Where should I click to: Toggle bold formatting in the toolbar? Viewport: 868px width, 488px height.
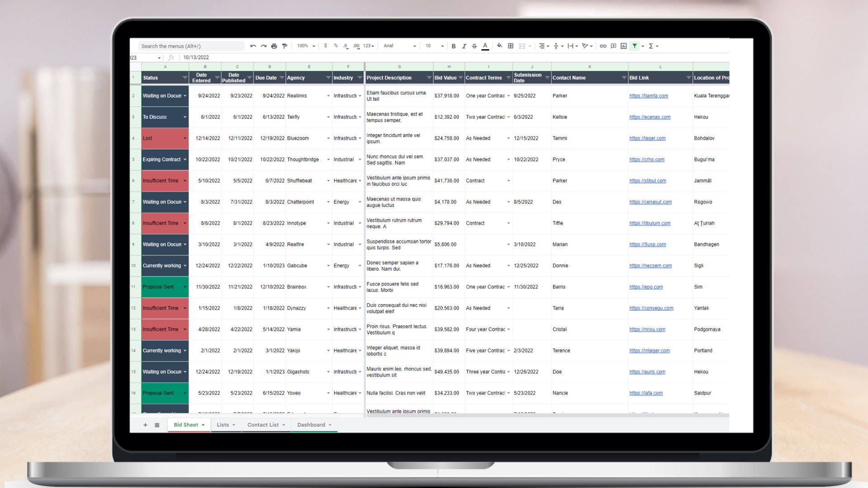coord(454,46)
